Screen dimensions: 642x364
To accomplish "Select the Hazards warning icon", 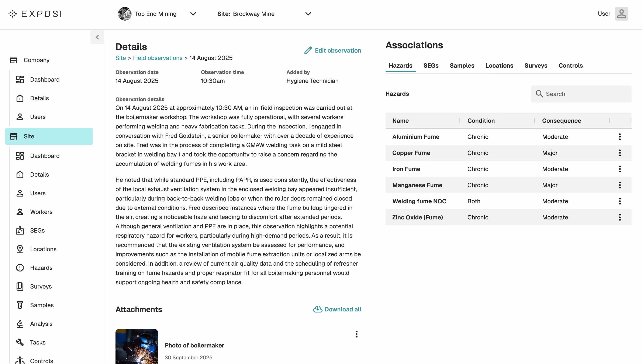I will tap(20, 268).
